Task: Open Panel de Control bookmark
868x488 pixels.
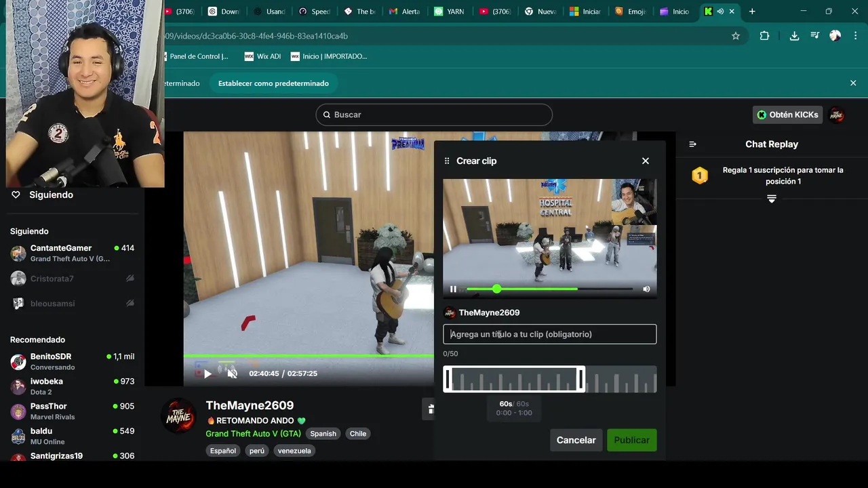Action: point(197,56)
